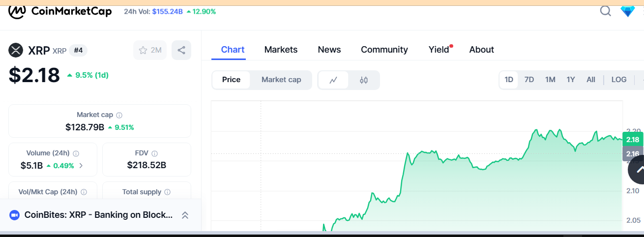Open CoinBites: XRP - Banking on Block... link
Viewport: 644px width, 237px height.
(x=98, y=215)
